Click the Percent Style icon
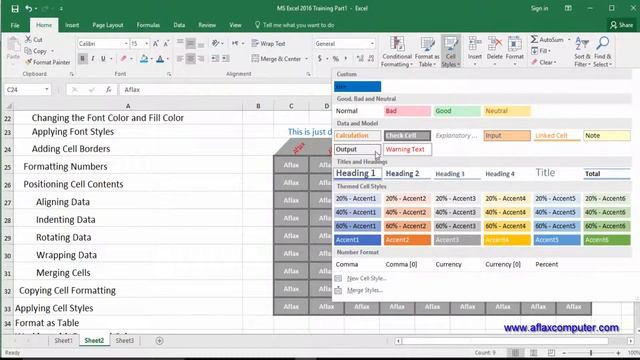This screenshot has width=640, height=360. click(x=336, y=59)
